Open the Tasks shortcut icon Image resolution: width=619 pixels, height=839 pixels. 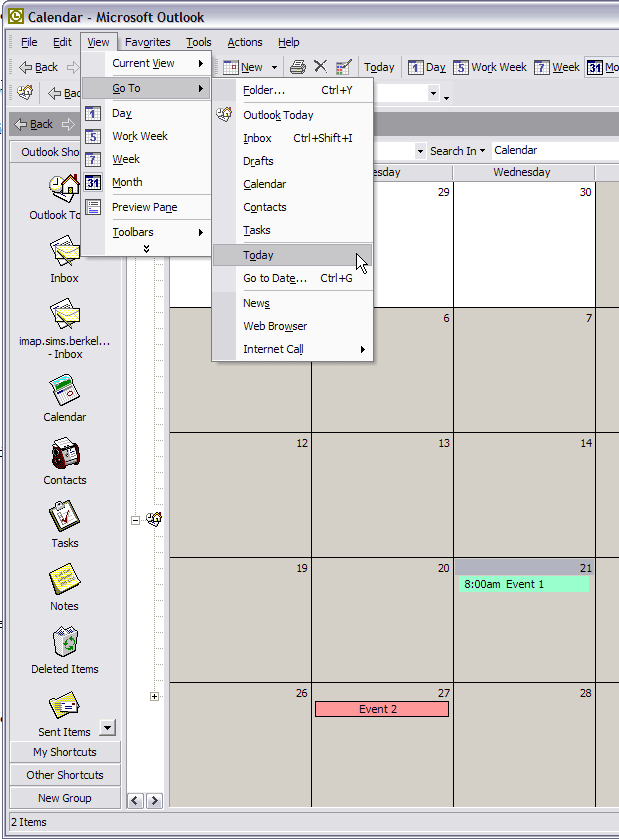(x=64, y=516)
